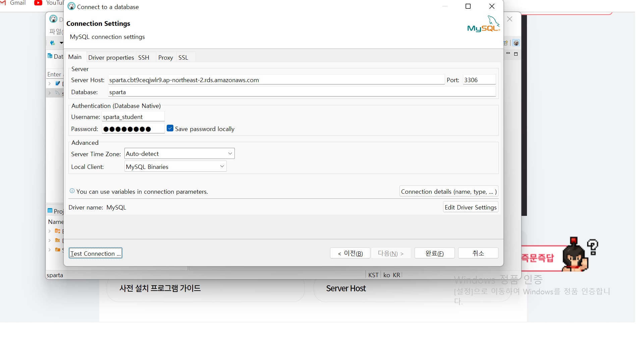Click the MySQL connection settings subtitle
The width and height of the screenshot is (644, 362).
click(x=107, y=37)
